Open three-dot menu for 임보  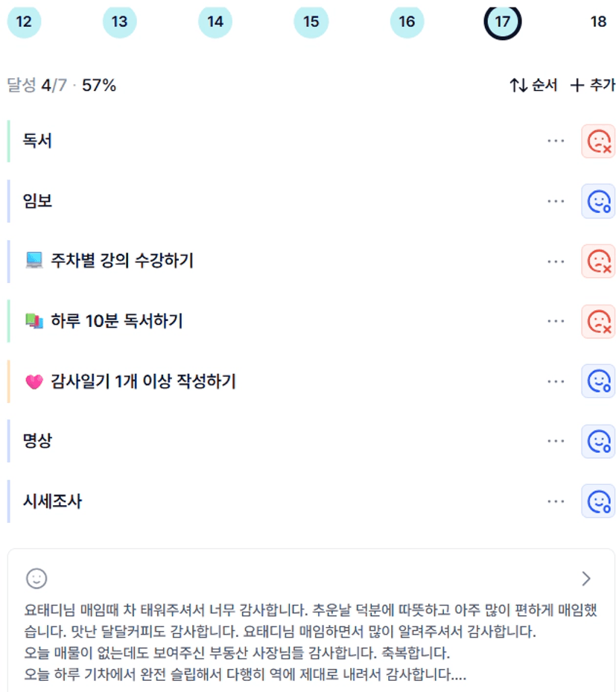coord(556,201)
